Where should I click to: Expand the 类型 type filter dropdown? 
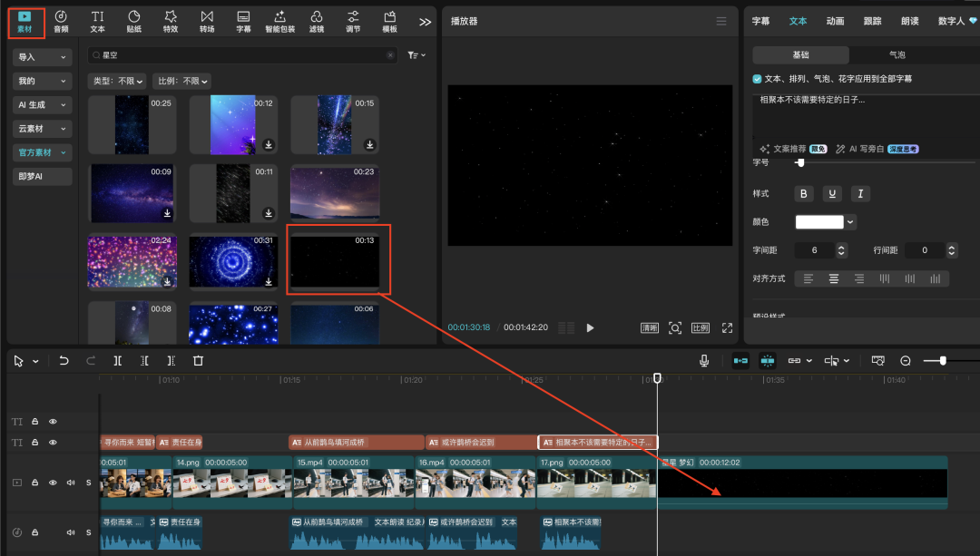click(118, 81)
